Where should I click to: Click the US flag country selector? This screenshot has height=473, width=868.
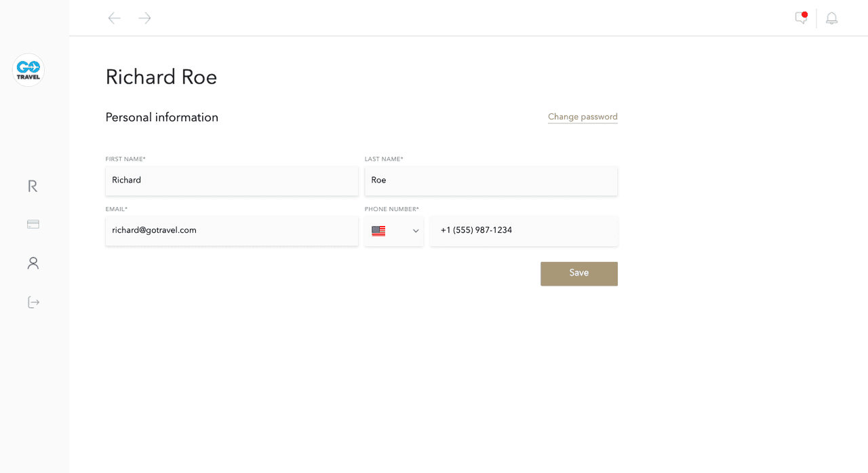(378, 231)
